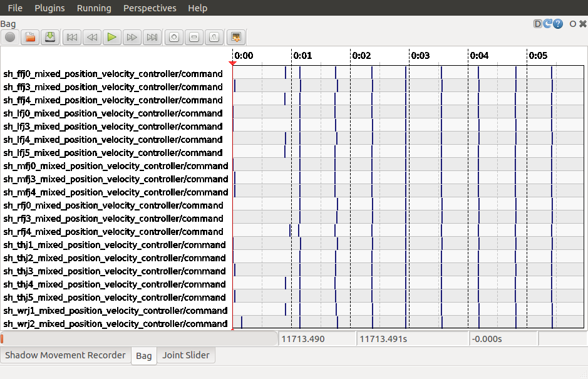Open the Running menu

[x=94, y=8]
